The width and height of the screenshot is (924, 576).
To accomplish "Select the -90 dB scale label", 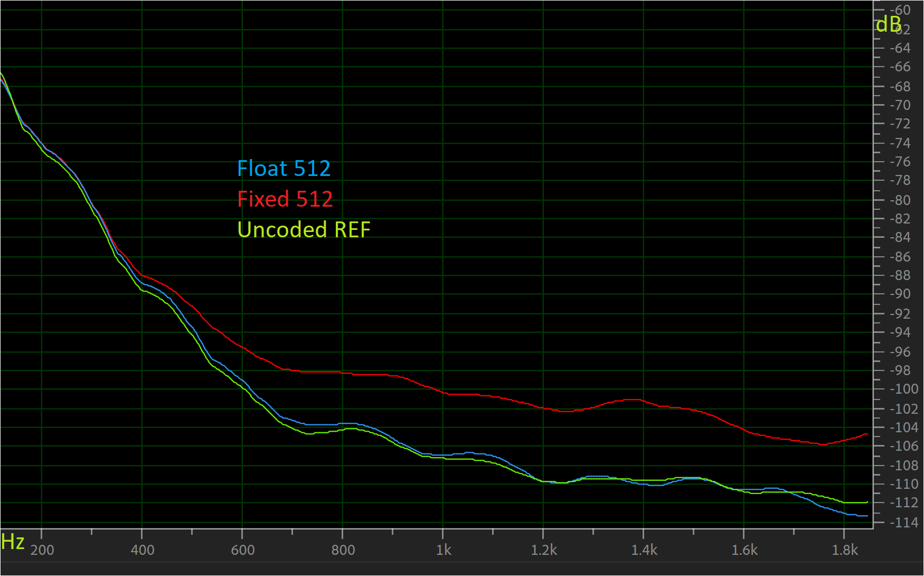I will (900, 294).
